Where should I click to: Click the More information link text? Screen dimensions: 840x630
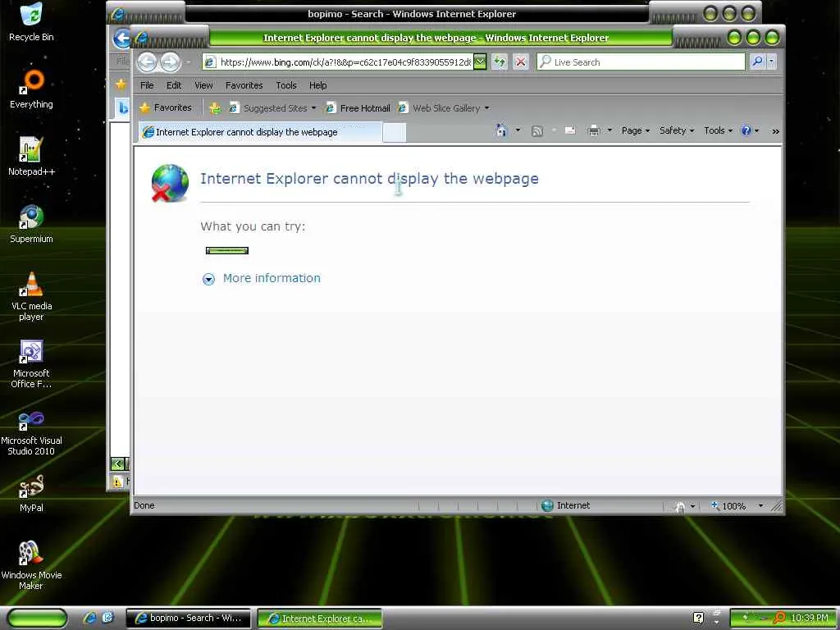[x=272, y=278]
